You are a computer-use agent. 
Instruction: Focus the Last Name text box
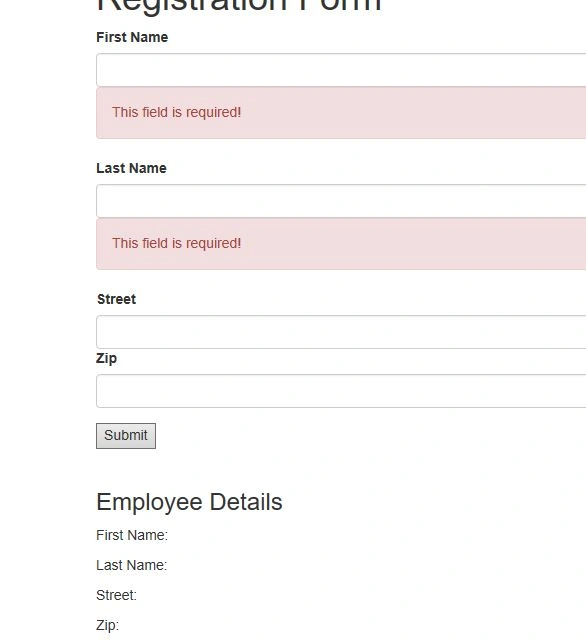click(x=341, y=201)
